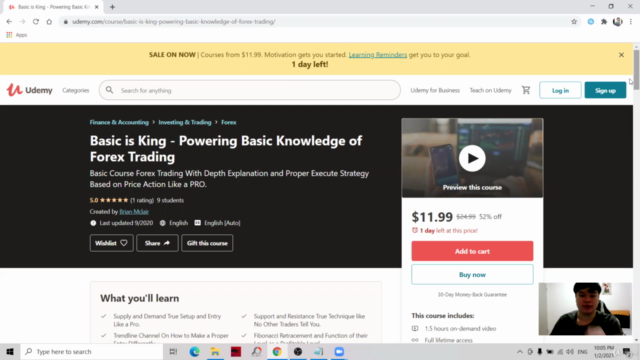Click the search magnifier icon

[x=109, y=90]
